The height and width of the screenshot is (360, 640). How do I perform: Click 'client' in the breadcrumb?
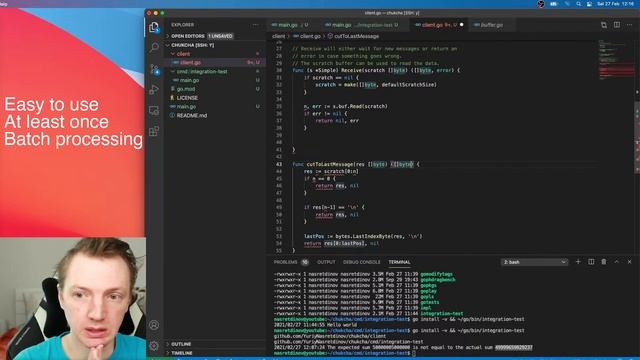[278, 36]
